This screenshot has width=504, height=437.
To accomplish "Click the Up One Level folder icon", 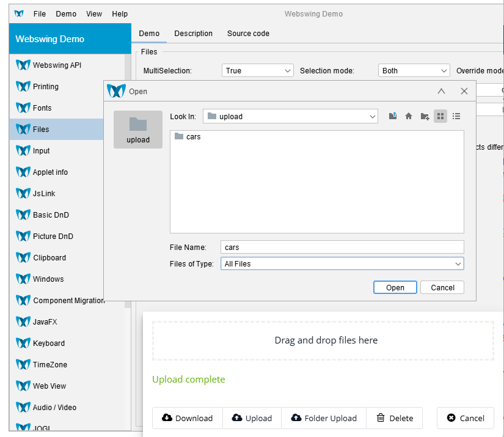I will coord(392,116).
